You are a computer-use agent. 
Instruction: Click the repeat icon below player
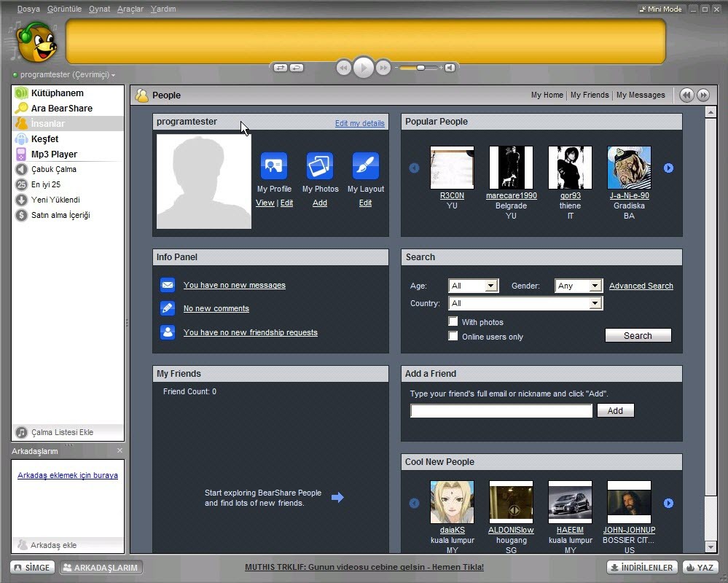pyautogui.click(x=296, y=68)
